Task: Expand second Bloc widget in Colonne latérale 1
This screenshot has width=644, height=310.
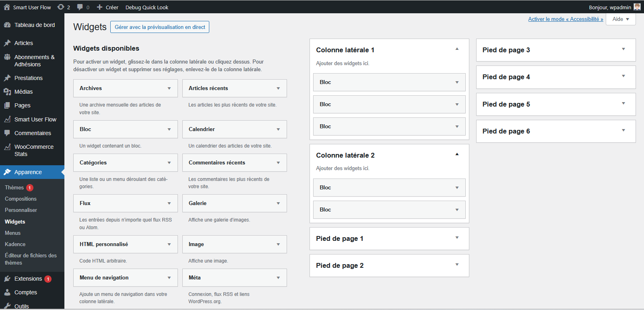Action: click(x=457, y=105)
